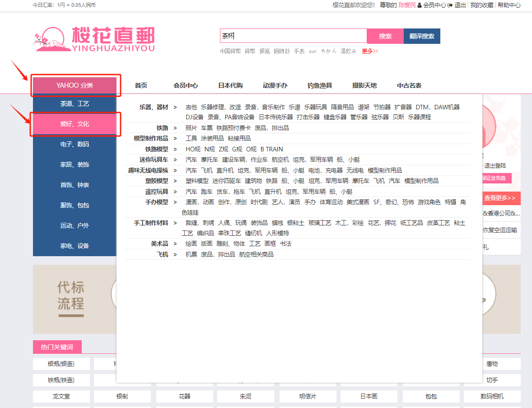This screenshot has height=408, width=532.
Task: Open the 书法 link under 美术品
Action: (x=285, y=244)
